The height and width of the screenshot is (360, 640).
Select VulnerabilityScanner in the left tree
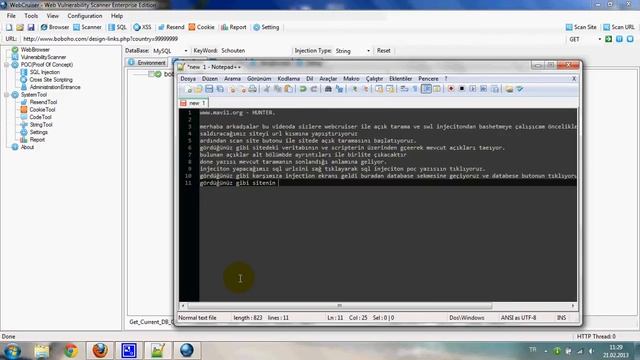point(43,57)
